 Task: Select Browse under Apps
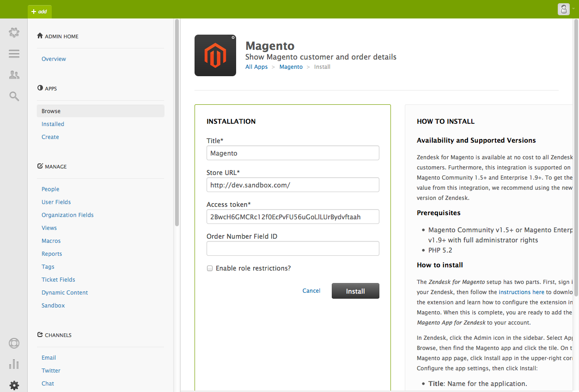[x=101, y=111]
